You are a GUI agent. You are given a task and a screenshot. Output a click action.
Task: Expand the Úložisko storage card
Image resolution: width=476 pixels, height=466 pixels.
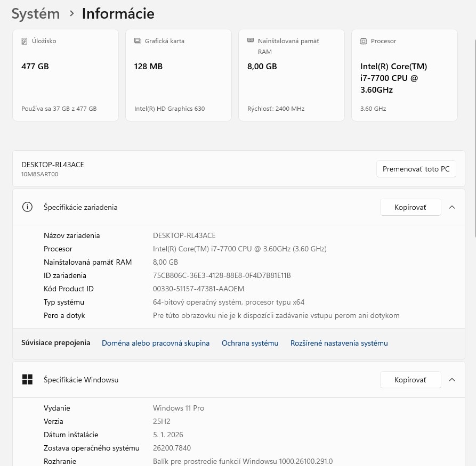pos(65,75)
